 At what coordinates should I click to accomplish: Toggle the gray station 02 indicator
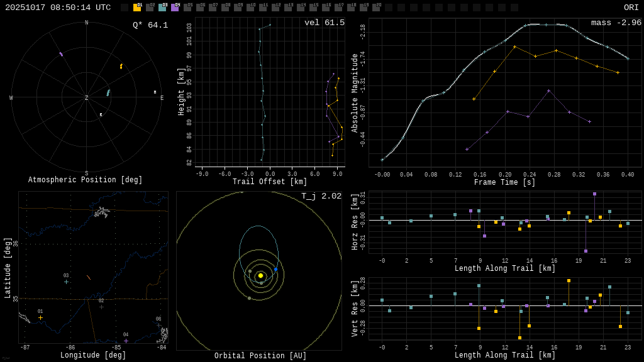150,8
